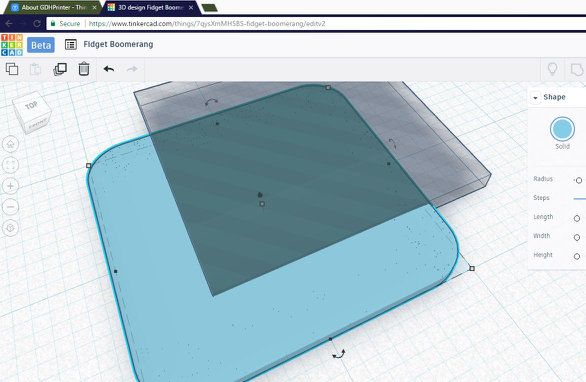586x382 pixels.
Task: Reload the page with refresh icon
Action: point(37,24)
